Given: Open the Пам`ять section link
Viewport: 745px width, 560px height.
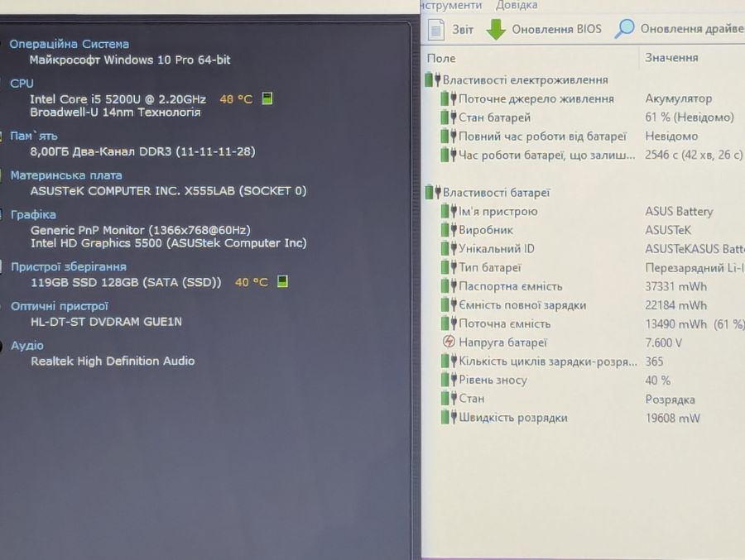Looking at the screenshot, I should point(34,136).
